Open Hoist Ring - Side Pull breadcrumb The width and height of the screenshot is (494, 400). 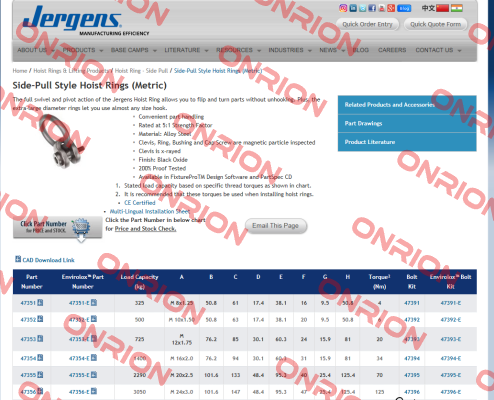(x=141, y=71)
